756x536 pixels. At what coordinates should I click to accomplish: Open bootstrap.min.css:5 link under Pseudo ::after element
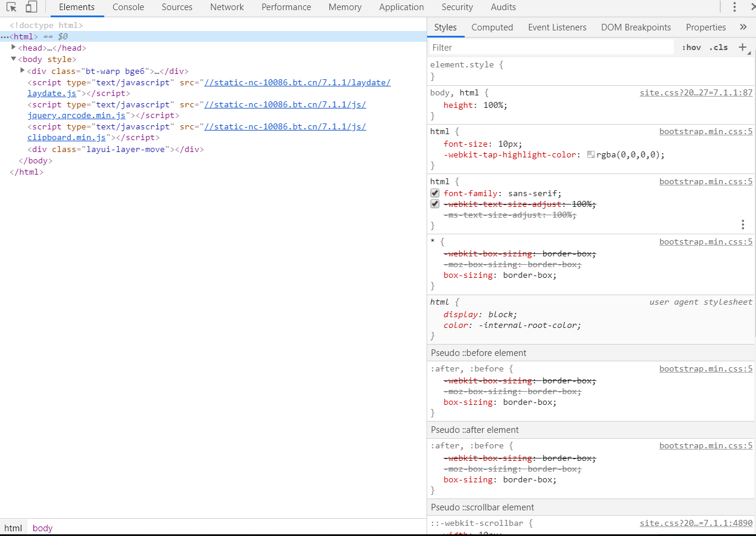[706, 446]
